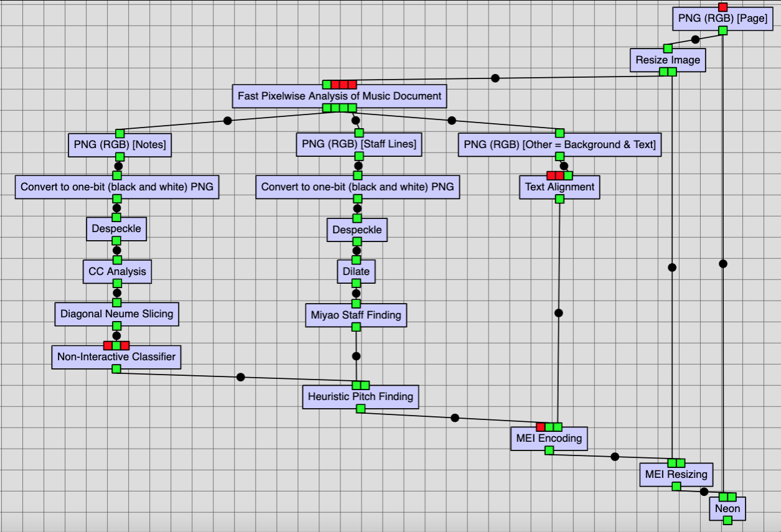This screenshot has height=532, width=781.
Task: Select the CC Analysis node
Action: (x=117, y=271)
